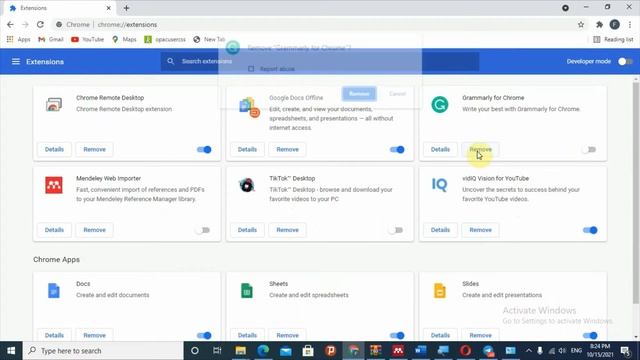Click the page vertical scrollbar
Screen dimensions: 640x360
636,193
